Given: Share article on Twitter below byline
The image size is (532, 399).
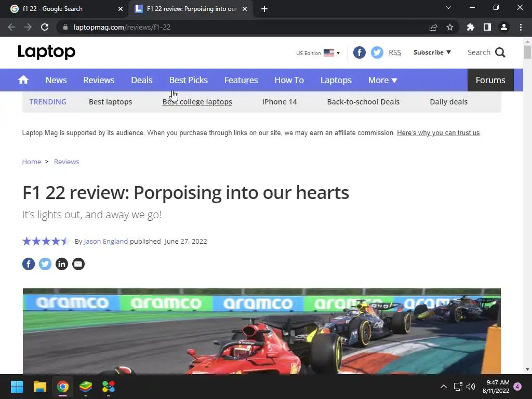Looking at the screenshot, I should [x=45, y=264].
